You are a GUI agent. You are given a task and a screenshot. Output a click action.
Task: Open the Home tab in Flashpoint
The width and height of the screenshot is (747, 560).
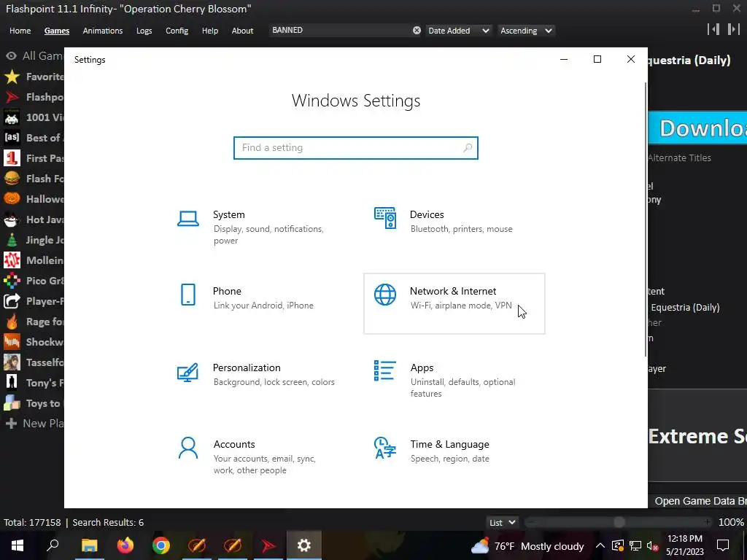tap(20, 31)
